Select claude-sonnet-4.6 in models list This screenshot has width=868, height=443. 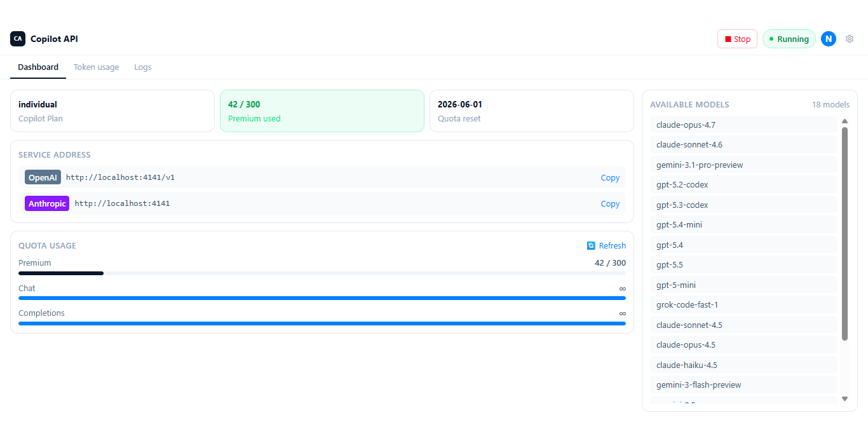point(743,144)
